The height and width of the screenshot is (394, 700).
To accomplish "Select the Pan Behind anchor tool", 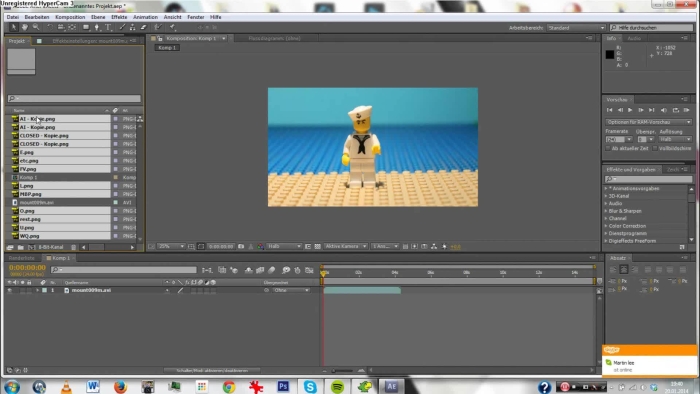I will 72,27.
